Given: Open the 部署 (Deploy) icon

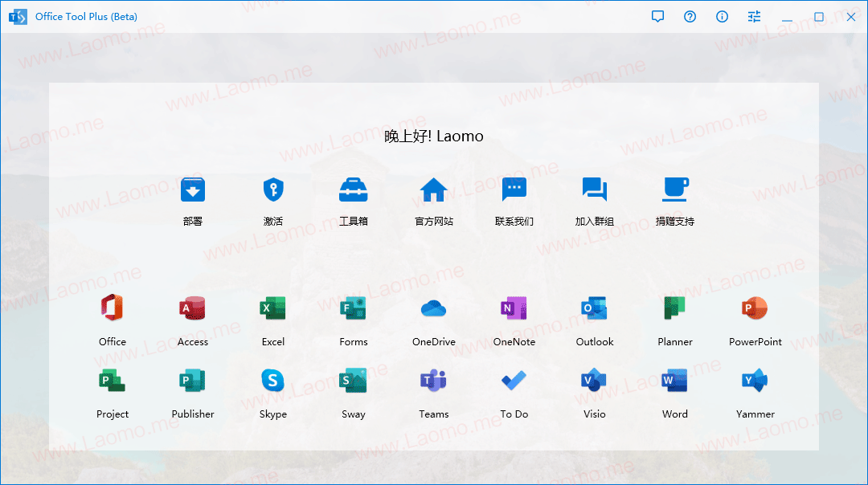Looking at the screenshot, I should [193, 190].
